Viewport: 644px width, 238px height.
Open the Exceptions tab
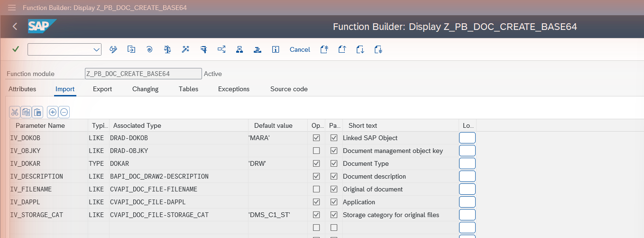pyautogui.click(x=234, y=89)
